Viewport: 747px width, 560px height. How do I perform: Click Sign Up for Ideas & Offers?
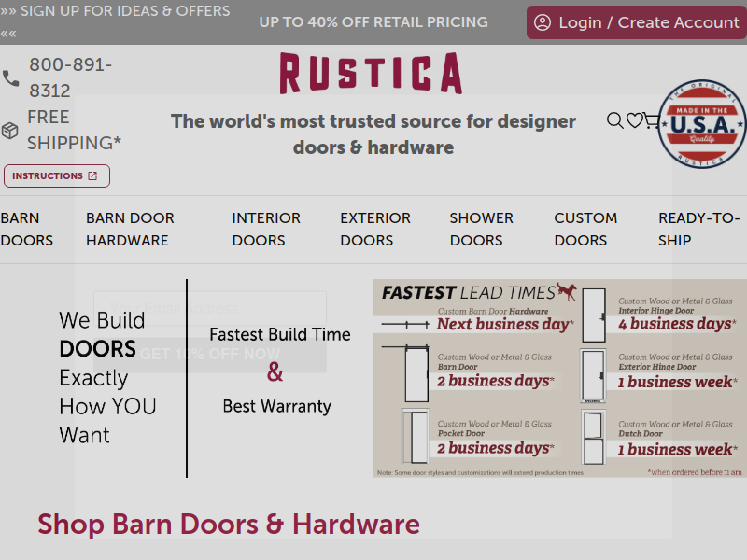115,21
